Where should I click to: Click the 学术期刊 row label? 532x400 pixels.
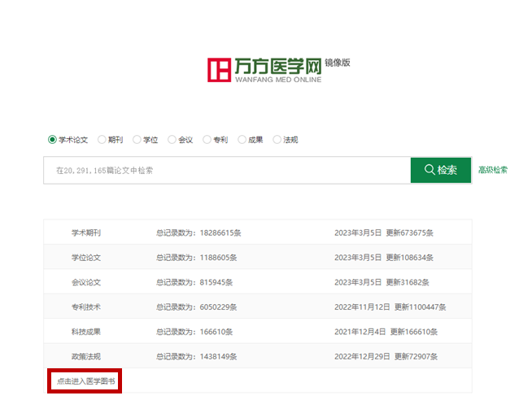pos(86,233)
